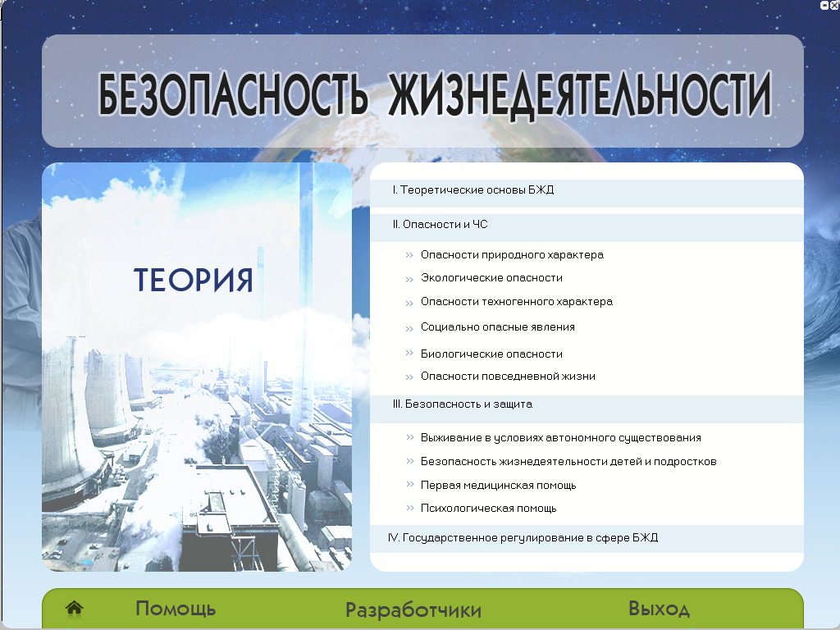Click the БЕЗОПАСНОСТЬ ЖИЗНЕДЕЯТЕЛЬНОСТИ title banner
The height and width of the screenshot is (630, 840).
(x=422, y=91)
